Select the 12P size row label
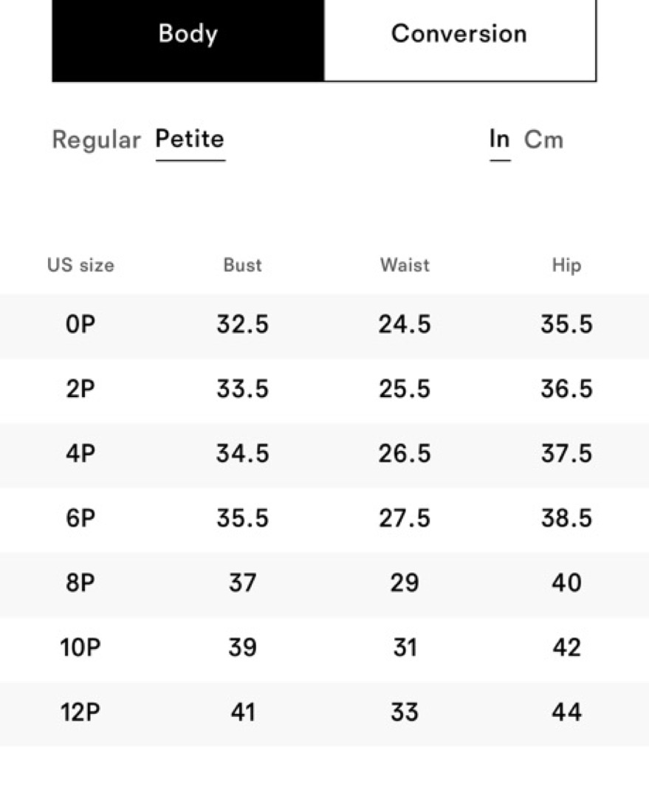 coord(80,712)
